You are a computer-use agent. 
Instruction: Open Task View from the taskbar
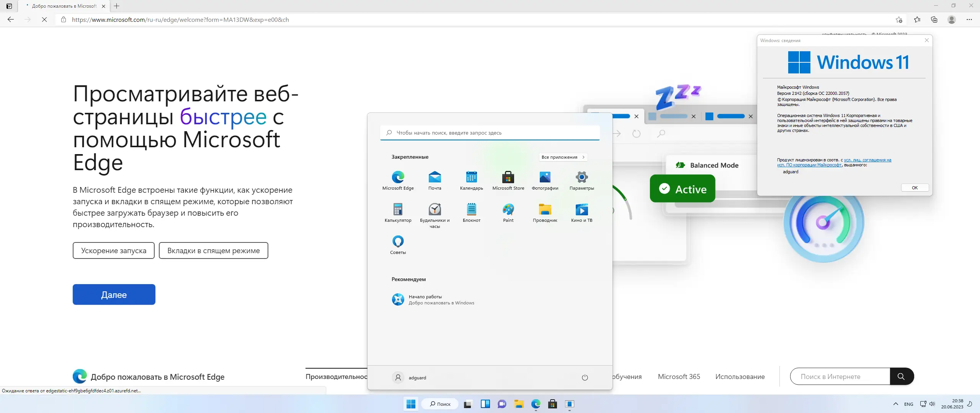(468, 404)
